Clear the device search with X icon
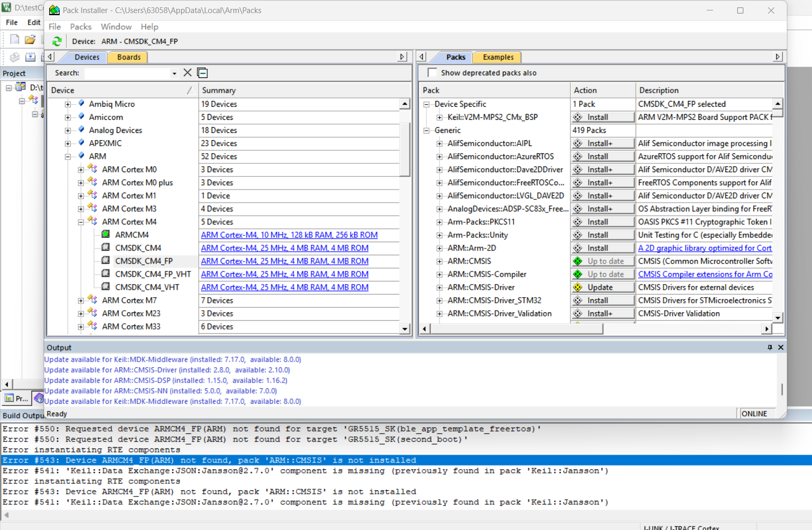The image size is (812, 530). click(187, 73)
